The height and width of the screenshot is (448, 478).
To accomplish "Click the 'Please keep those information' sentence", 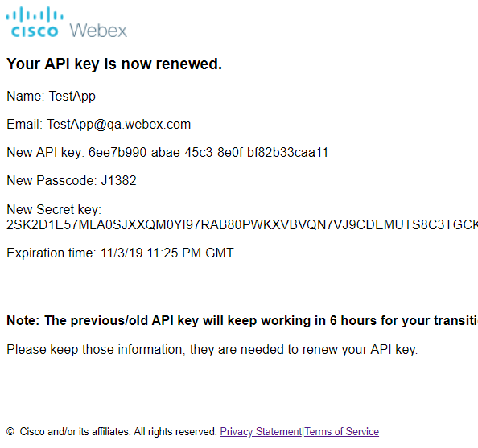I will click(212, 350).
